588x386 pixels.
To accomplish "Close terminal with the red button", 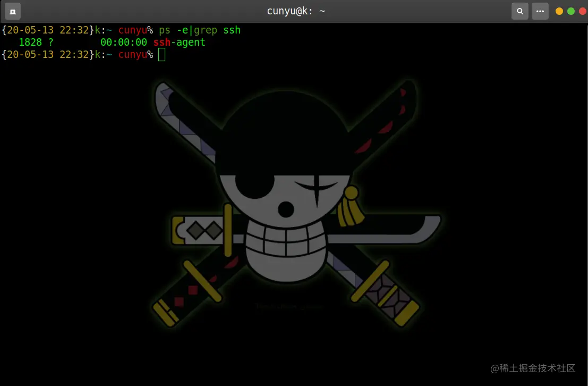I will click(x=583, y=11).
